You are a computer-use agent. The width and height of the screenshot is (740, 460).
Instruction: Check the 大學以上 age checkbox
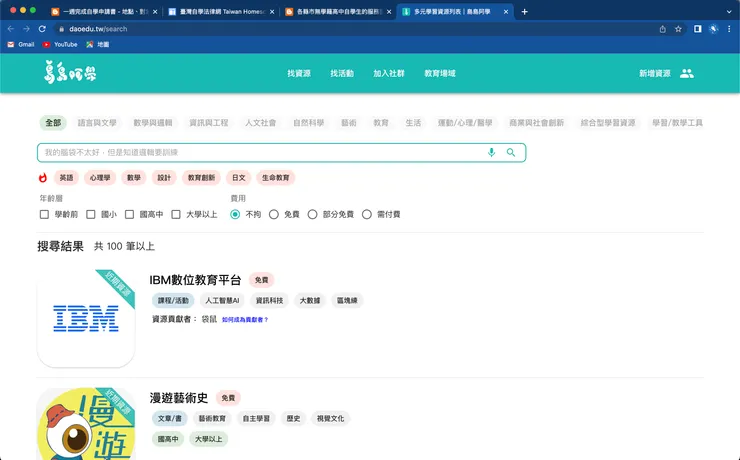176,215
